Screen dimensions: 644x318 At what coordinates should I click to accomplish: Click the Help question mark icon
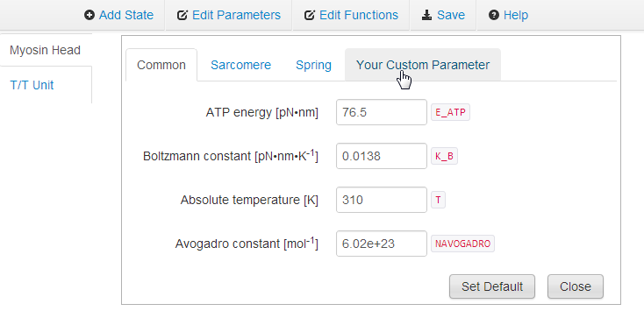[494, 16]
